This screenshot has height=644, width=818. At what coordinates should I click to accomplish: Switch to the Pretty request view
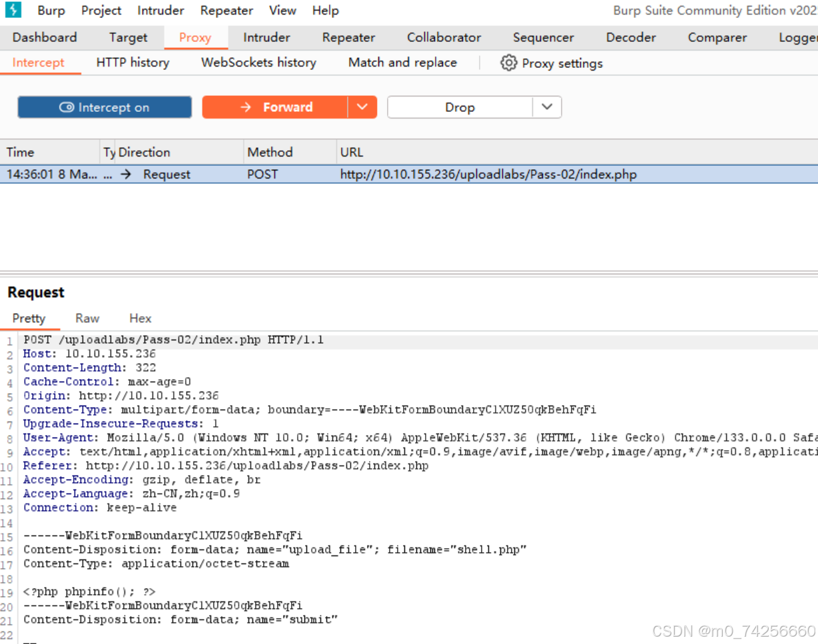[29, 318]
